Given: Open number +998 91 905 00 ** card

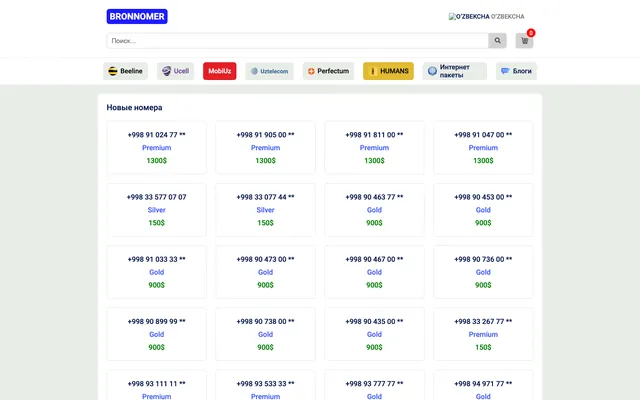Looking at the screenshot, I should point(265,147).
